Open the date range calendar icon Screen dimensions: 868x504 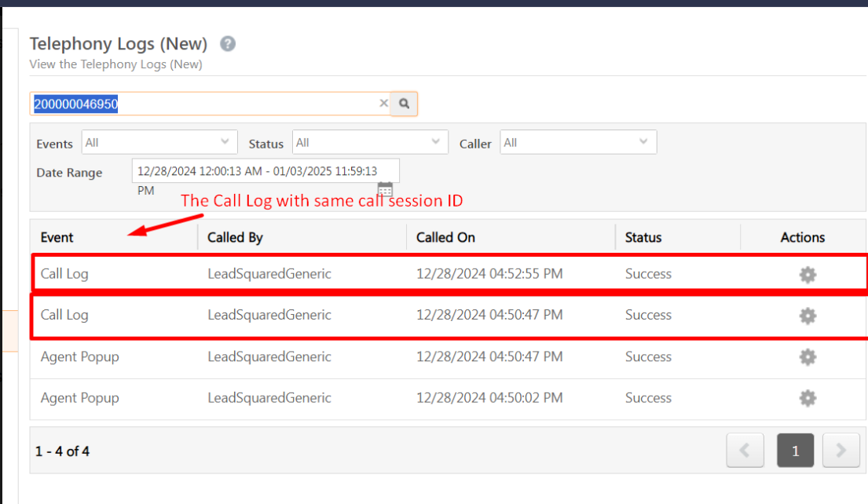pyautogui.click(x=385, y=189)
